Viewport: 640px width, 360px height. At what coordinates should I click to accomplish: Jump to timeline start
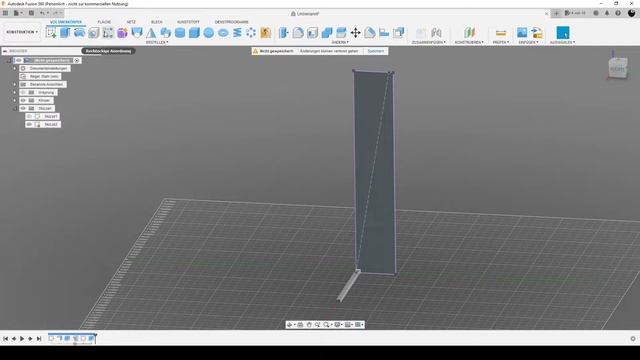pos(6,338)
